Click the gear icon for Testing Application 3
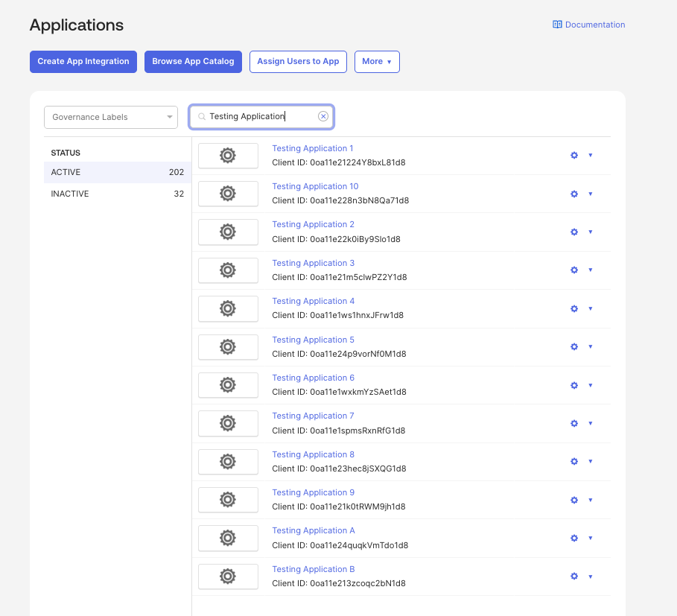This screenshot has height=616, width=677. (x=573, y=270)
